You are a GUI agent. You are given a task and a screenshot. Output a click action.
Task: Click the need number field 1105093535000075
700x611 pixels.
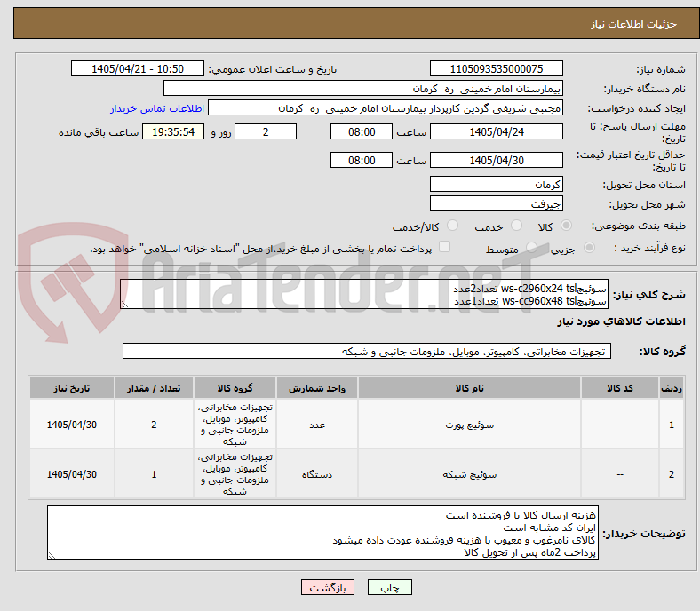tap(496, 68)
